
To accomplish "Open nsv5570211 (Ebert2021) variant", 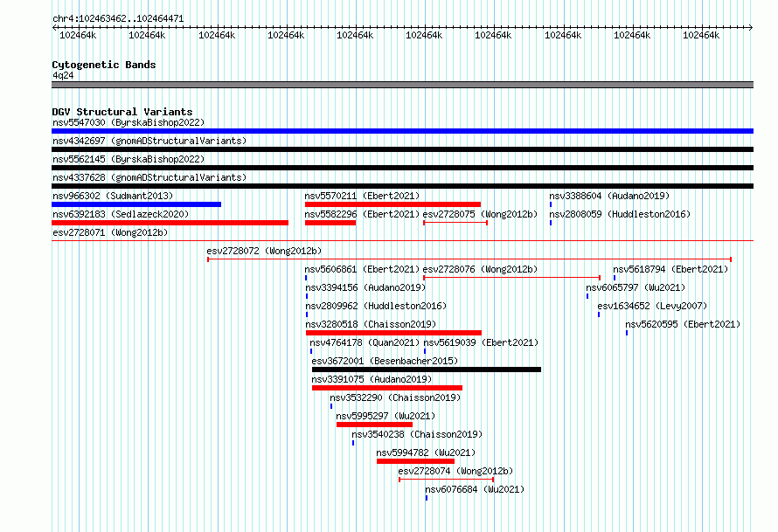I will click(362, 196).
